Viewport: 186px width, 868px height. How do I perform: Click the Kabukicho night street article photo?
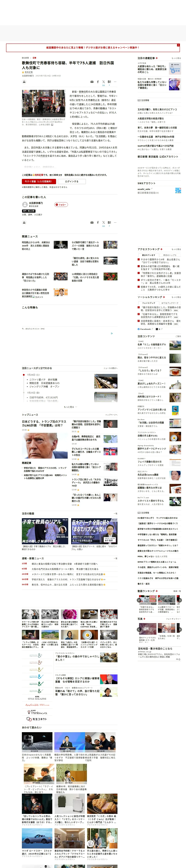click(x=44, y=103)
